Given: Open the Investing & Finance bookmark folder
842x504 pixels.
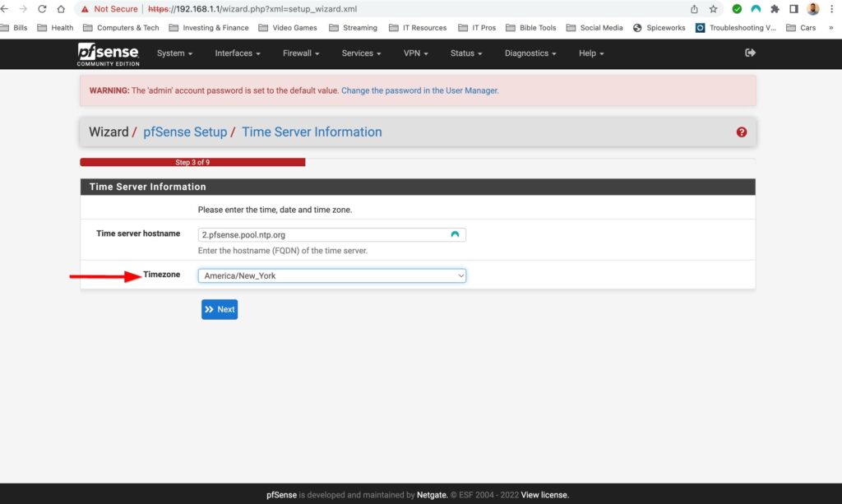Looking at the screenshot, I should pyautogui.click(x=209, y=28).
